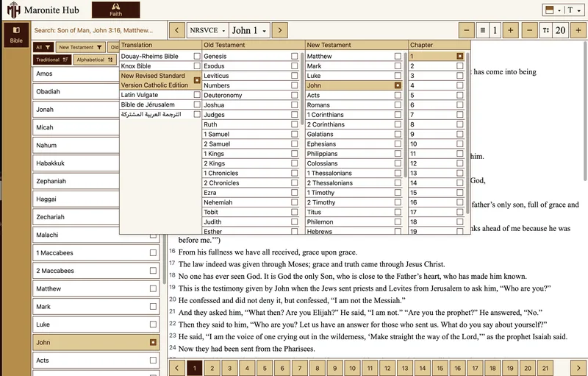Decrease line spacing with minus button
Screen dimensions: 588x376
pos(467,30)
